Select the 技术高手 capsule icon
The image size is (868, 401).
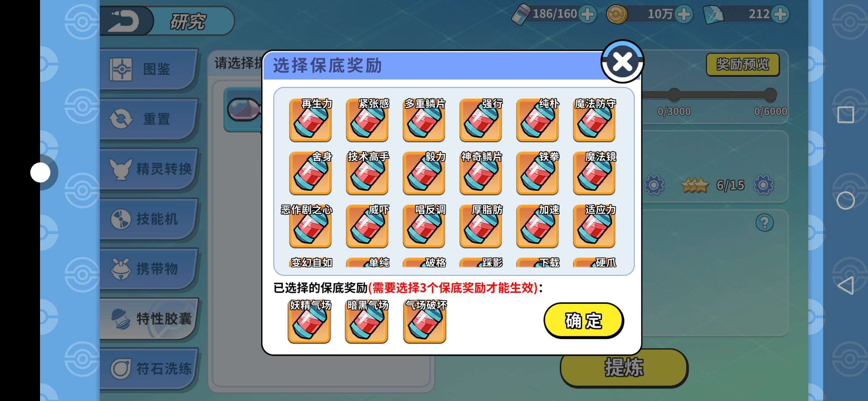tap(367, 173)
